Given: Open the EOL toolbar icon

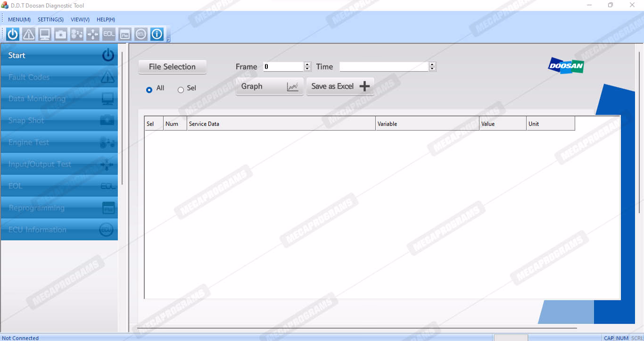Looking at the screenshot, I should (109, 34).
